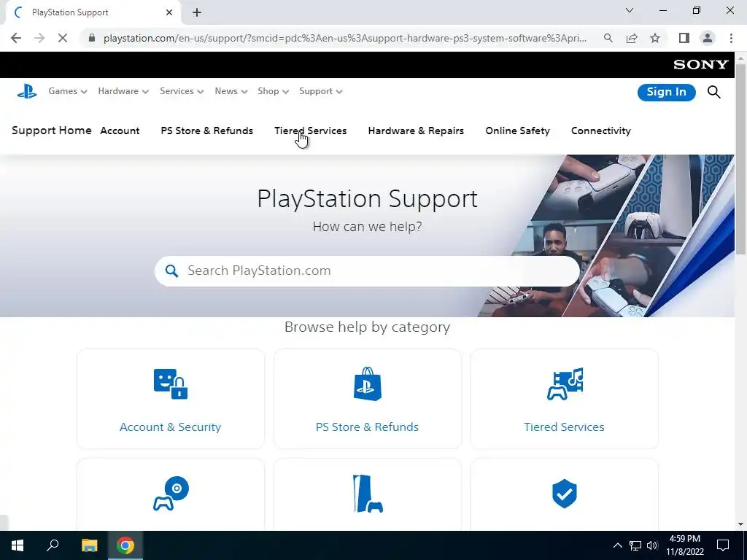Open Online Safety nav item
747x560 pixels.
(x=517, y=131)
